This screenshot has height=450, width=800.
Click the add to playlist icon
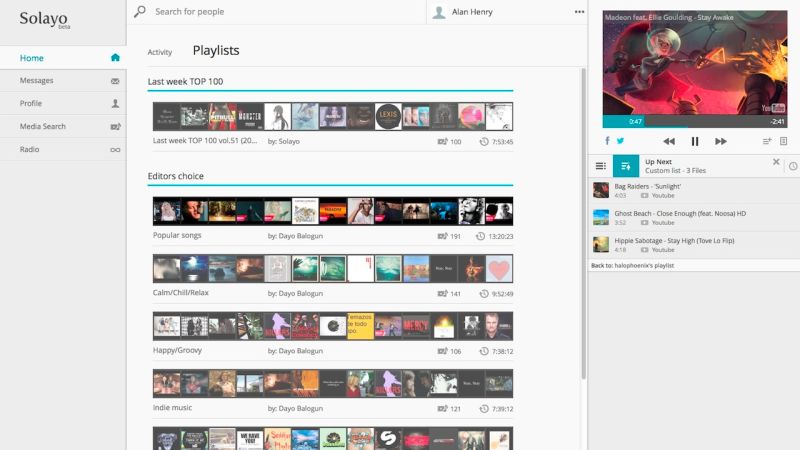point(767,141)
